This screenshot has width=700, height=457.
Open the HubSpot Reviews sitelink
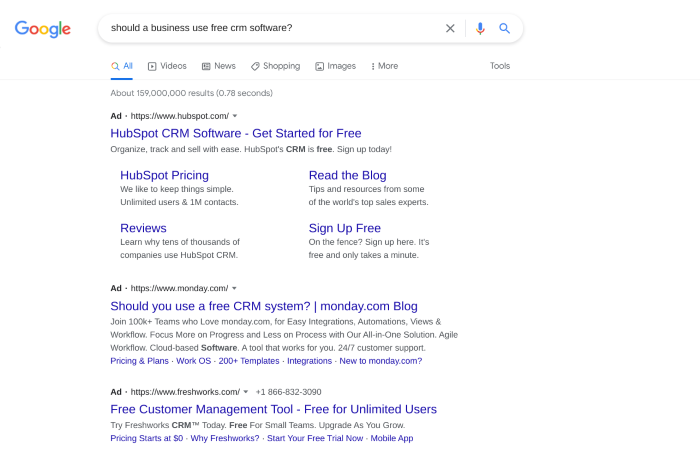coord(143,228)
